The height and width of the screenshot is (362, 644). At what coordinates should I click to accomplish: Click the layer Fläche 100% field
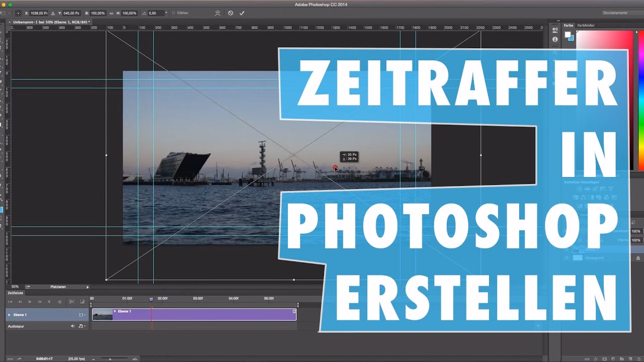point(636,240)
